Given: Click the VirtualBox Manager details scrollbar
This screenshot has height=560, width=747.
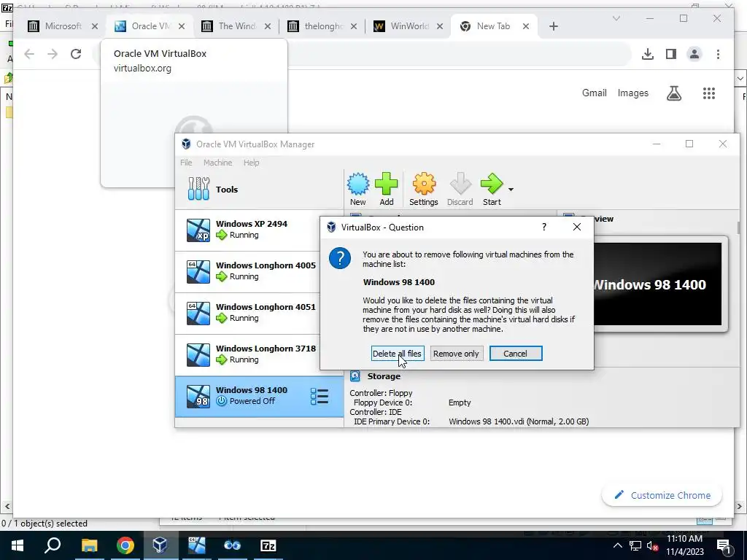Looking at the screenshot, I should pos(739,227).
